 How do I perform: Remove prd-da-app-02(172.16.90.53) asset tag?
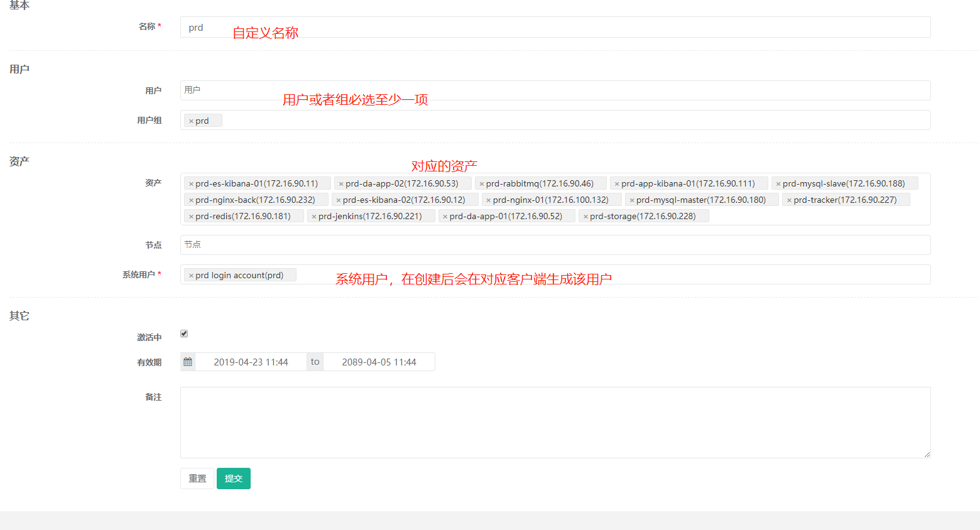pyautogui.click(x=341, y=184)
